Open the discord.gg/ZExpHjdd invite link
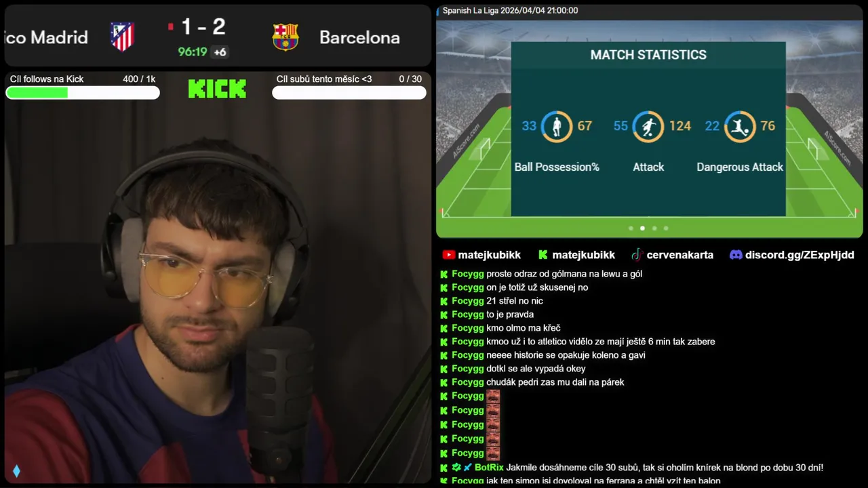 point(800,255)
